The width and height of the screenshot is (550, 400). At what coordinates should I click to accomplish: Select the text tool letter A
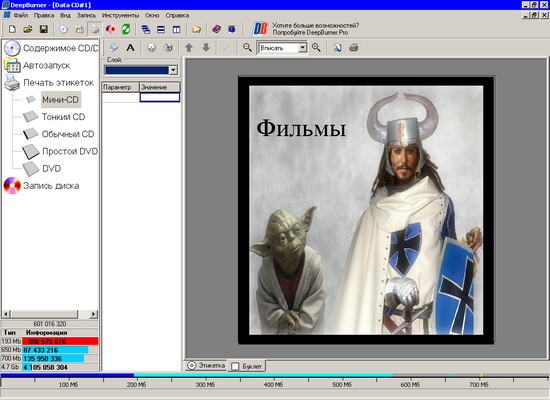point(130,47)
